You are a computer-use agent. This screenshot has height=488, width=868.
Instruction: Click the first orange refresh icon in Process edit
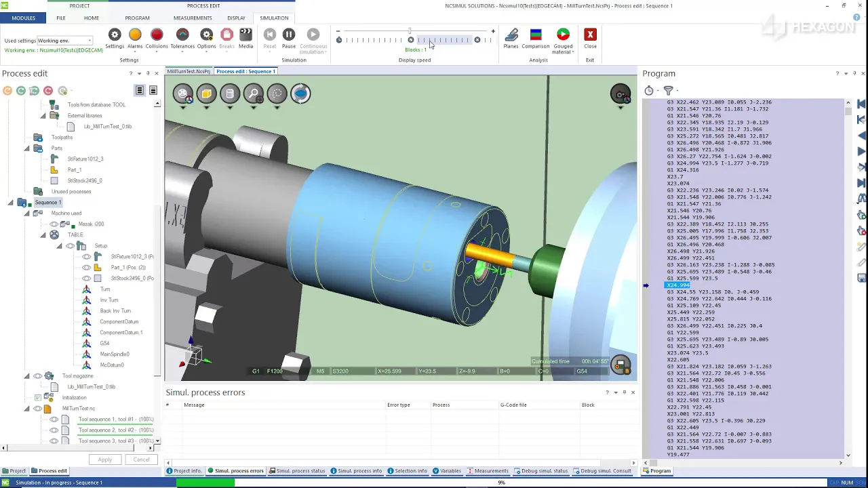[x=7, y=91]
